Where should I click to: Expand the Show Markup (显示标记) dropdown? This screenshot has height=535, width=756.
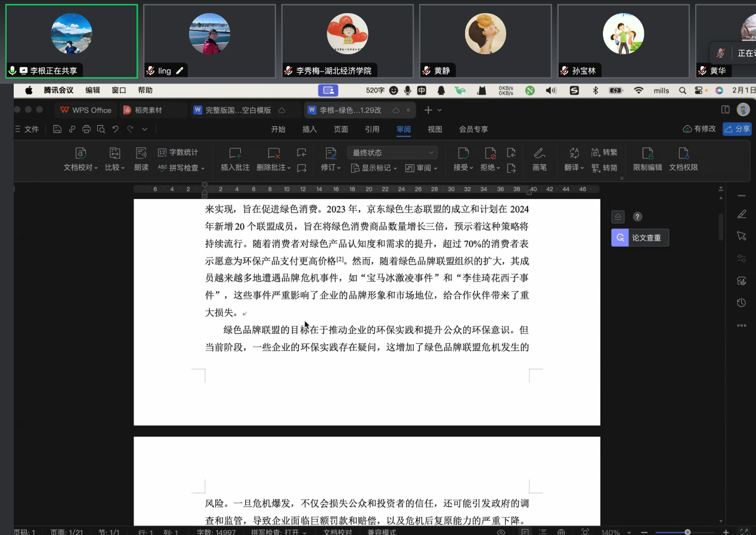click(374, 168)
